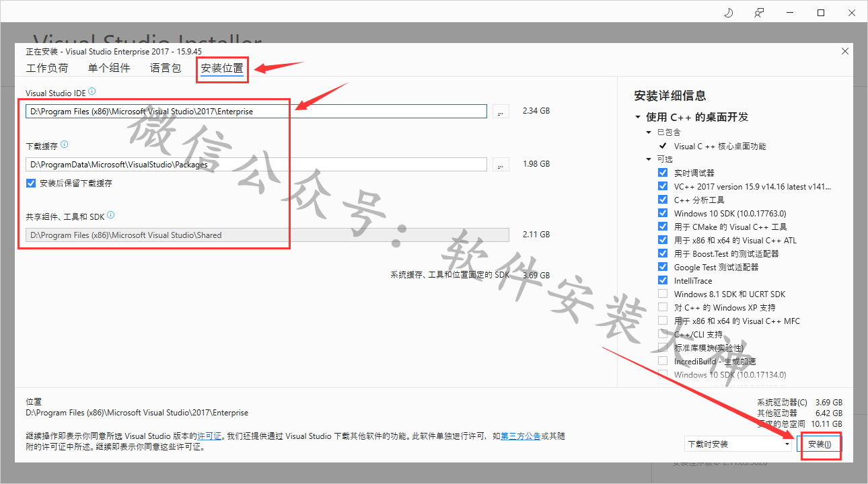Click the 安装(I) button
This screenshot has width=868, height=484.
(x=819, y=444)
